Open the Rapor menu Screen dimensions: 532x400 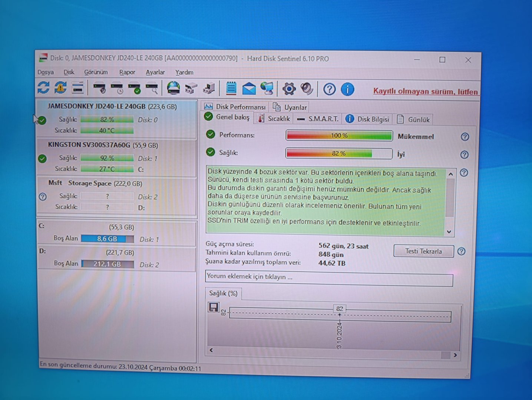(x=127, y=72)
